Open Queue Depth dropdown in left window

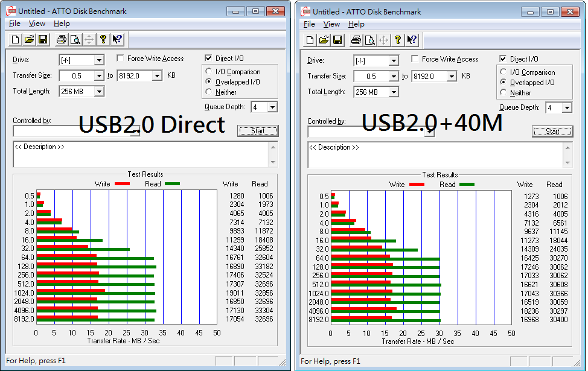[x=272, y=107]
